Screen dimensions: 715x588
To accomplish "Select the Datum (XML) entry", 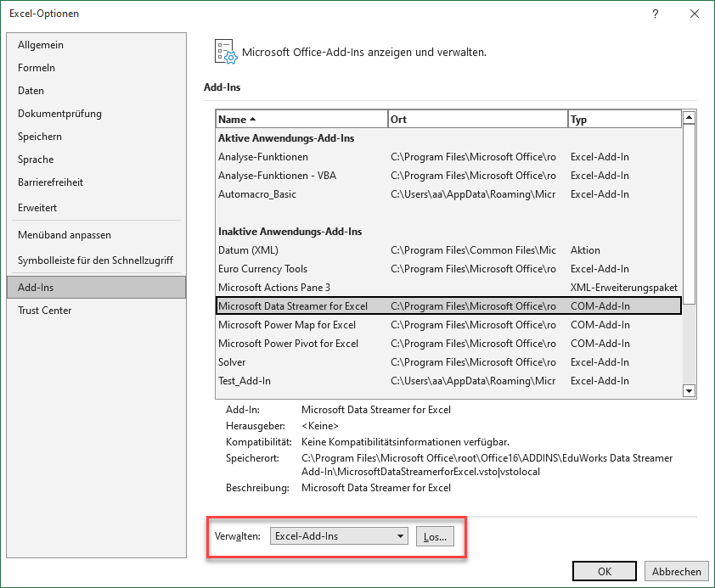I will pyautogui.click(x=448, y=250).
